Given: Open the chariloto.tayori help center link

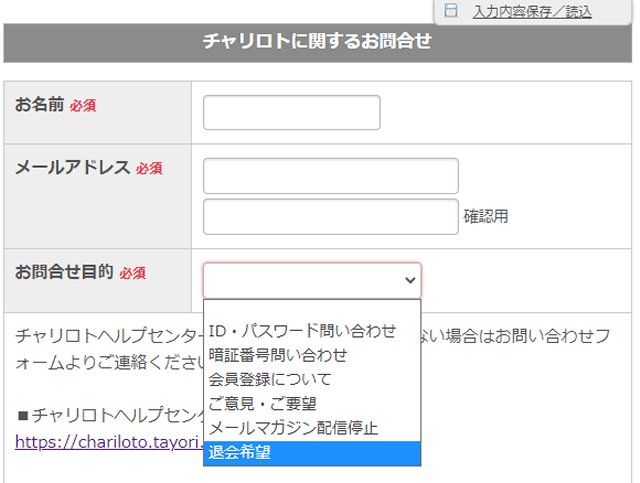Looking at the screenshot, I should click(x=109, y=442).
